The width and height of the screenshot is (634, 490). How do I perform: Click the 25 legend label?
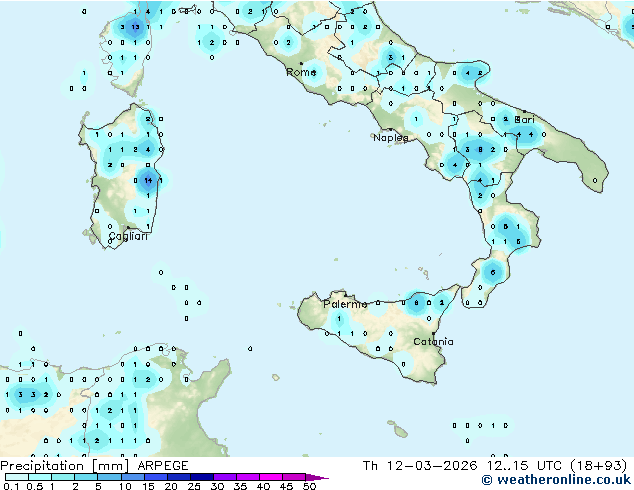tap(194, 486)
